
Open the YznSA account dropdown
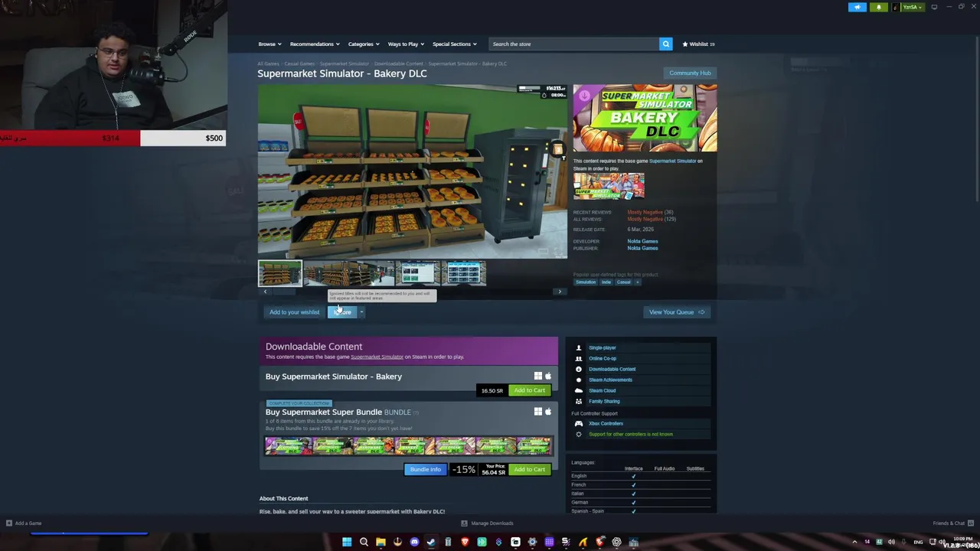[911, 7]
